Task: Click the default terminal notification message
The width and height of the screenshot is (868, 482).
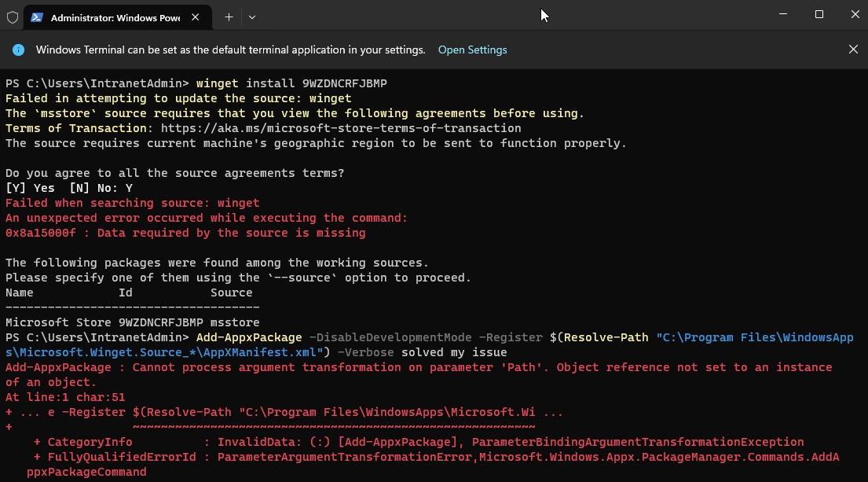Action: click(x=230, y=50)
